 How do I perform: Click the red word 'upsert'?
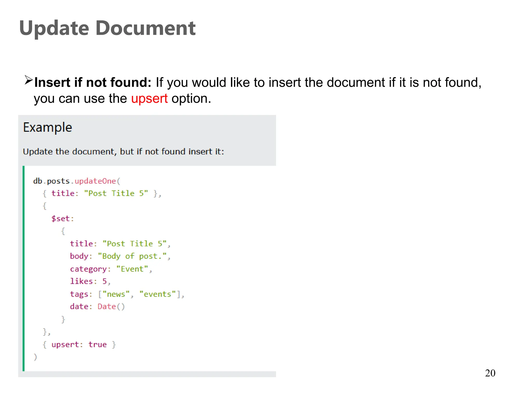149,99
